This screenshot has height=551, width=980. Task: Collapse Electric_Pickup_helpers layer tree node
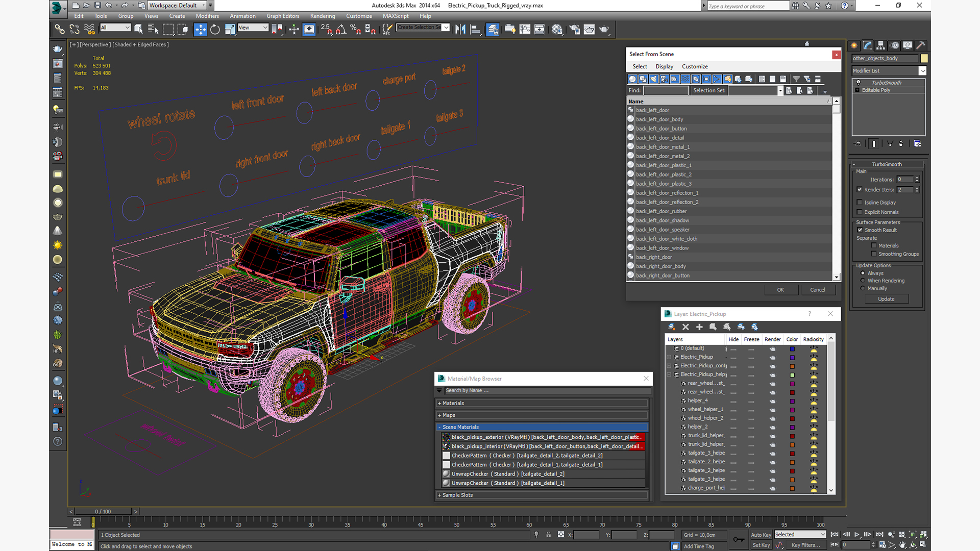tap(669, 374)
